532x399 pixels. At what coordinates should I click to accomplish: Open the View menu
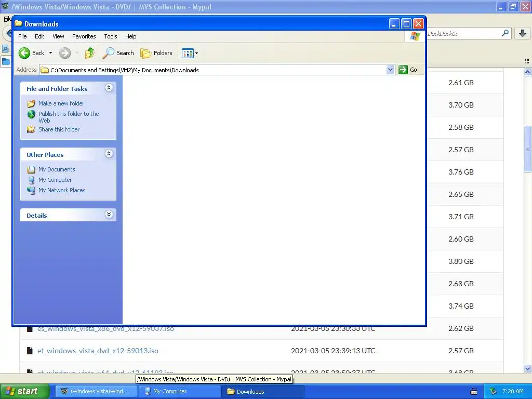(x=58, y=36)
